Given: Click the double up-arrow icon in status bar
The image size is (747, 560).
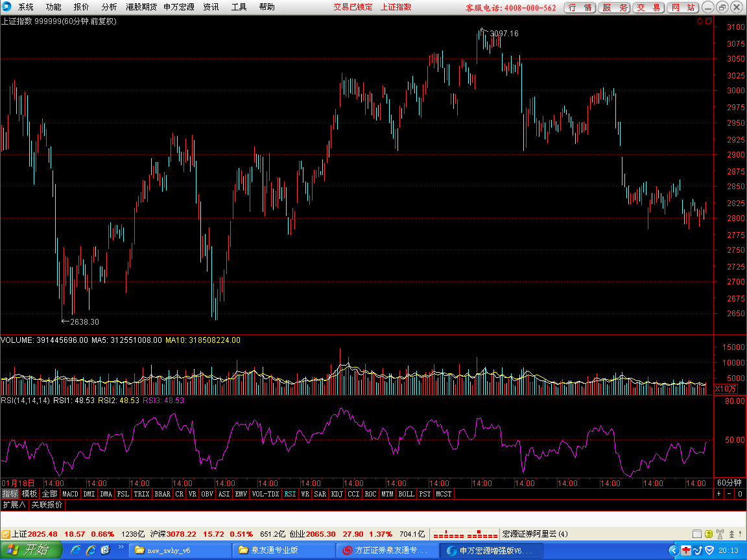Looking at the screenshot, I should 731,534.
